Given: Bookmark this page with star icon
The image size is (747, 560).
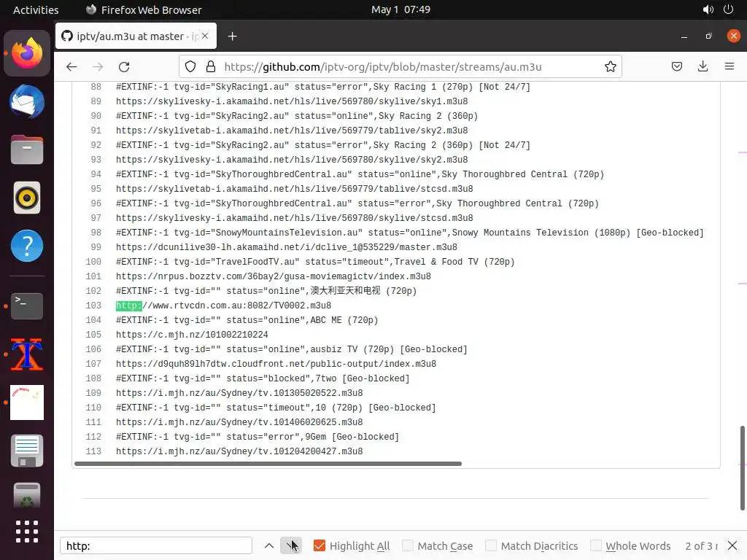Looking at the screenshot, I should 611,66.
